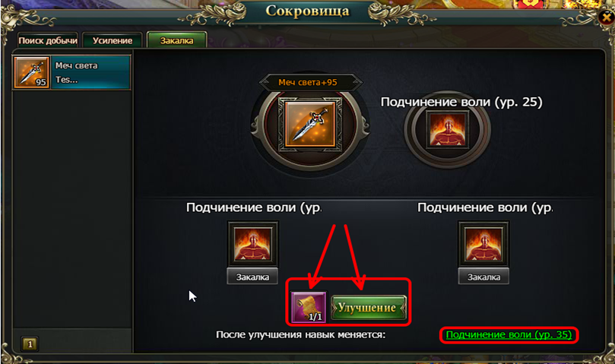The width and height of the screenshot is (615, 364).
Task: Select the left Подчинение воли skill icon
Action: [252, 244]
